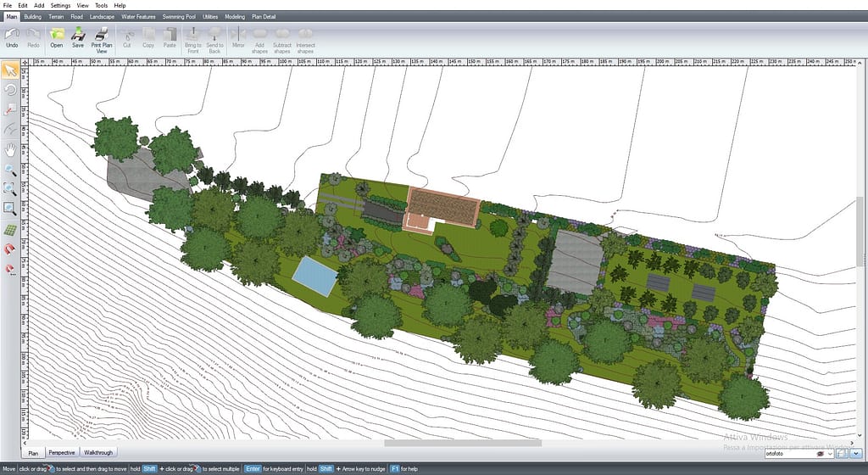Switch to Perspective view

(x=61, y=452)
